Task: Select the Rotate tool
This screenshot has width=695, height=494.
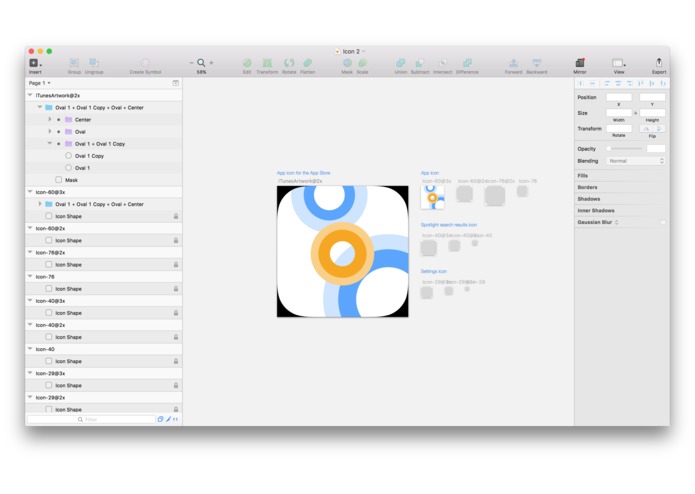Action: (x=289, y=63)
